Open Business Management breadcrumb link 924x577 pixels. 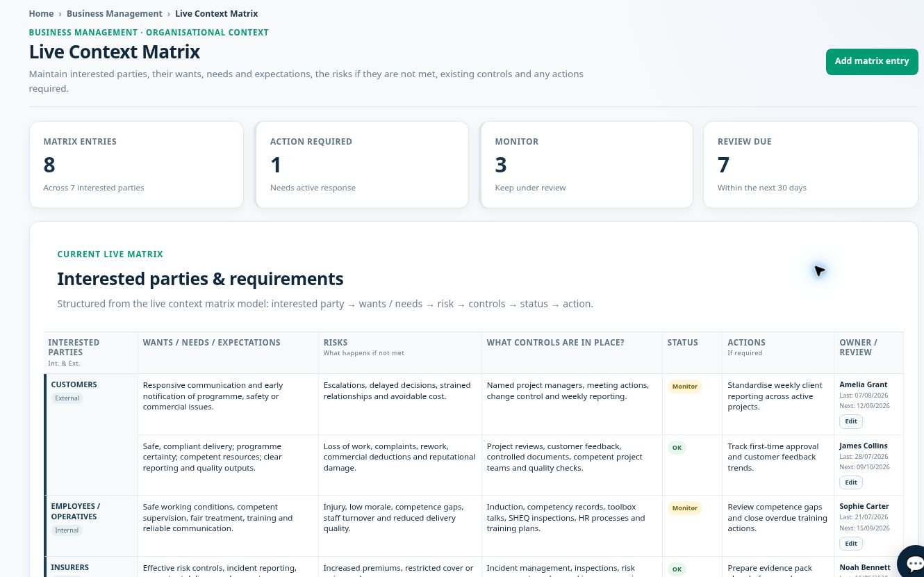click(115, 13)
